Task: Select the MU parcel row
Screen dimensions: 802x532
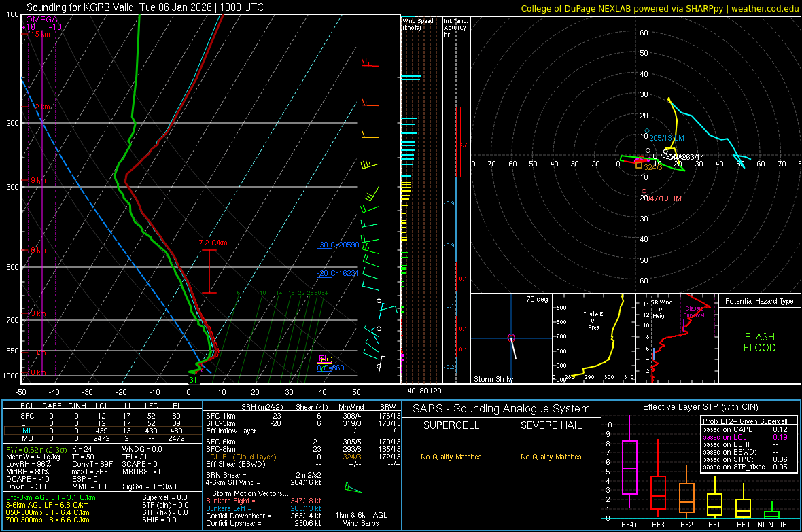Action: click(x=101, y=438)
